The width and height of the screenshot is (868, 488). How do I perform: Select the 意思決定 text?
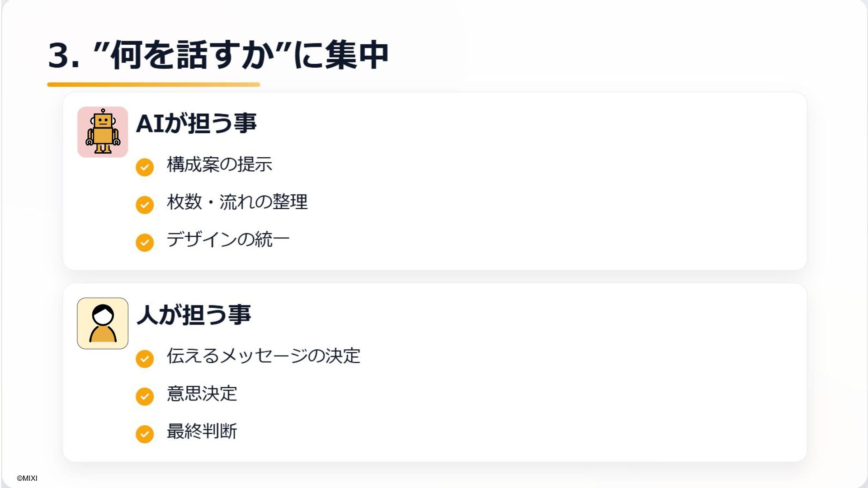point(202,394)
